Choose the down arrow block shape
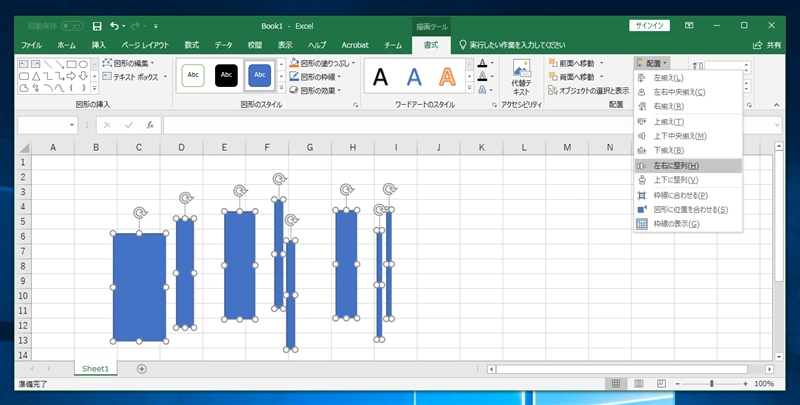800x405 pixels. tap(83, 77)
